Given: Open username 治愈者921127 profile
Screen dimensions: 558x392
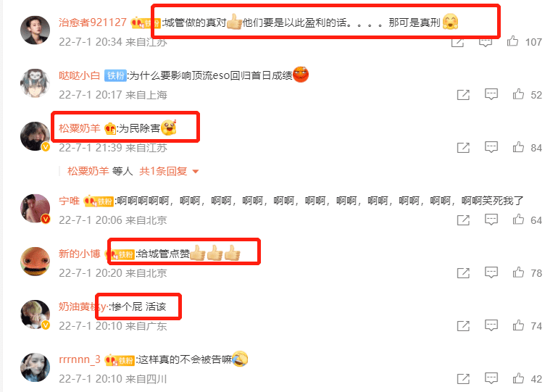Looking at the screenshot, I should pyautogui.click(x=93, y=22).
